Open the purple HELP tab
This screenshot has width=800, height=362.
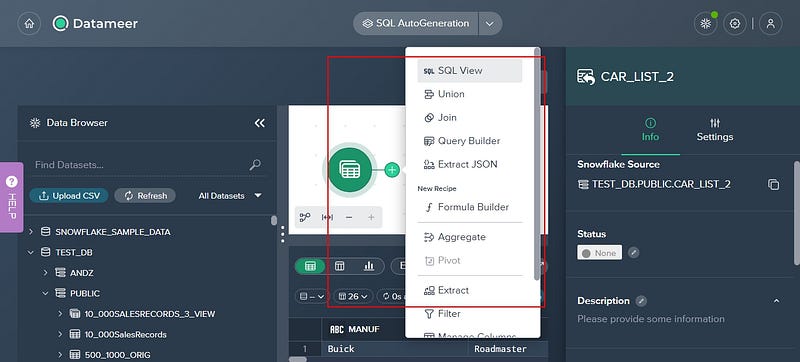click(x=11, y=197)
